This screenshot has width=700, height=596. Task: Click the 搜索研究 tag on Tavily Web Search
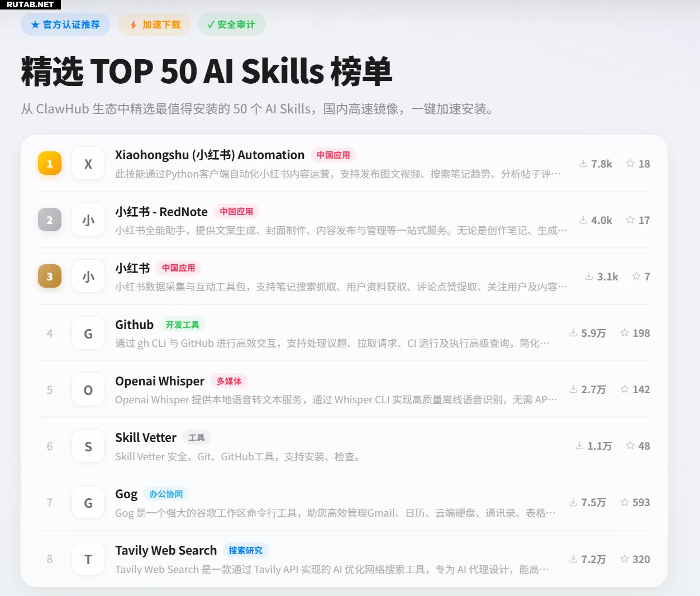[245, 550]
